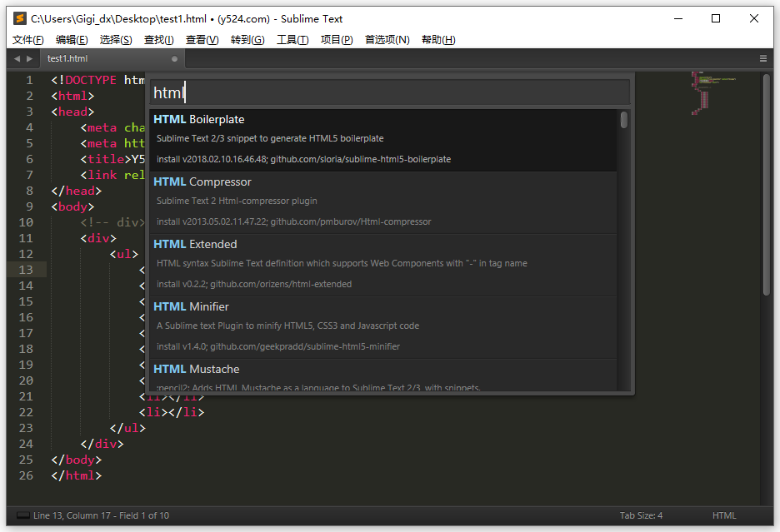Image resolution: width=780 pixels, height=532 pixels.
Task: Maximize the Sublime Text window
Action: coord(716,19)
